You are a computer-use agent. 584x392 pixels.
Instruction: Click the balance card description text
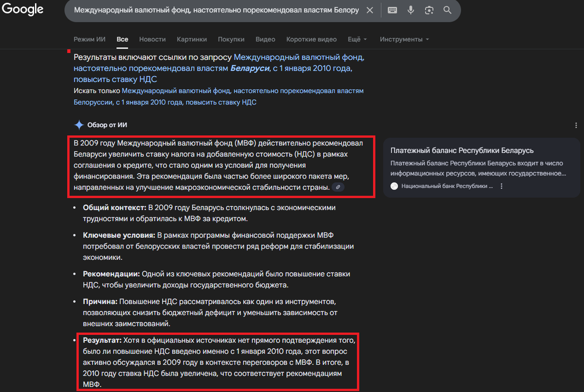[x=478, y=169]
